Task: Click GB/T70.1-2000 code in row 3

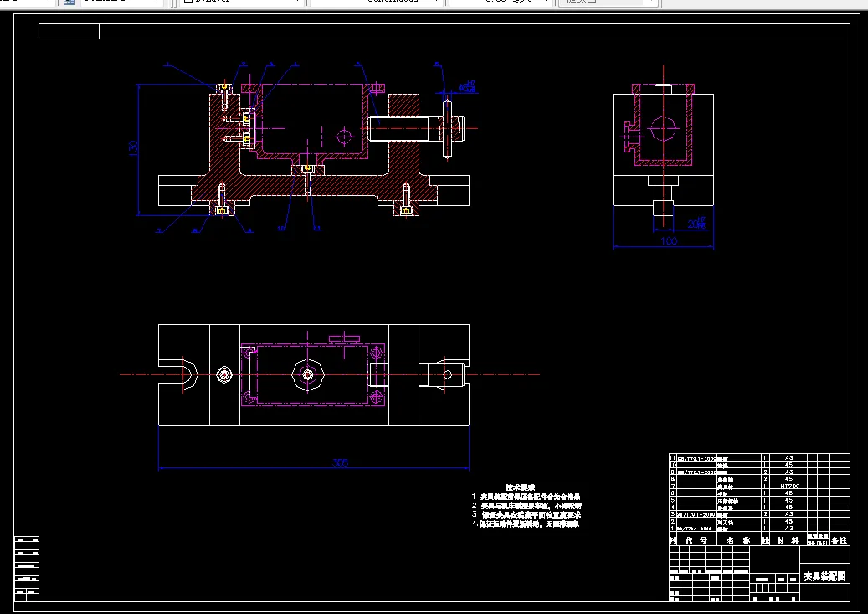Action: (x=696, y=514)
